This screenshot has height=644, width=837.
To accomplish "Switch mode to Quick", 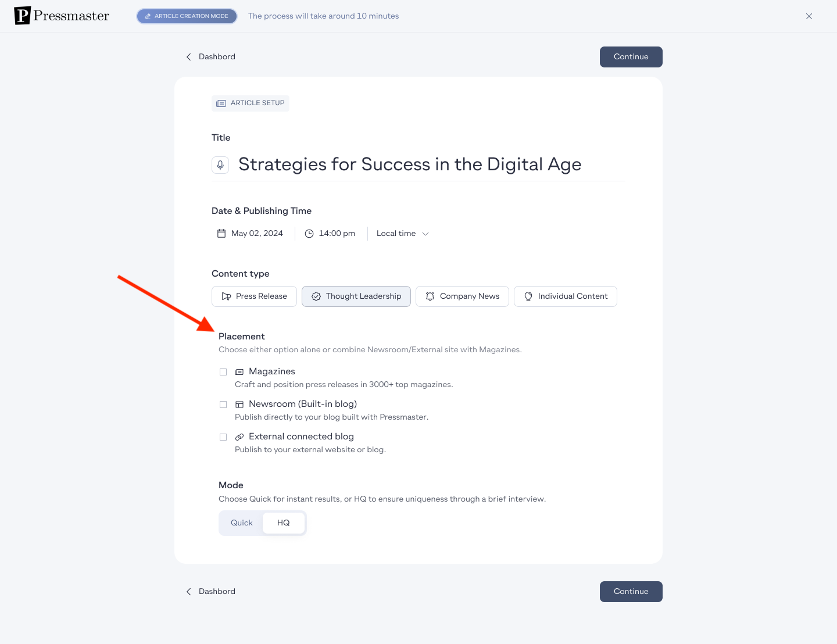I will 241,523.
